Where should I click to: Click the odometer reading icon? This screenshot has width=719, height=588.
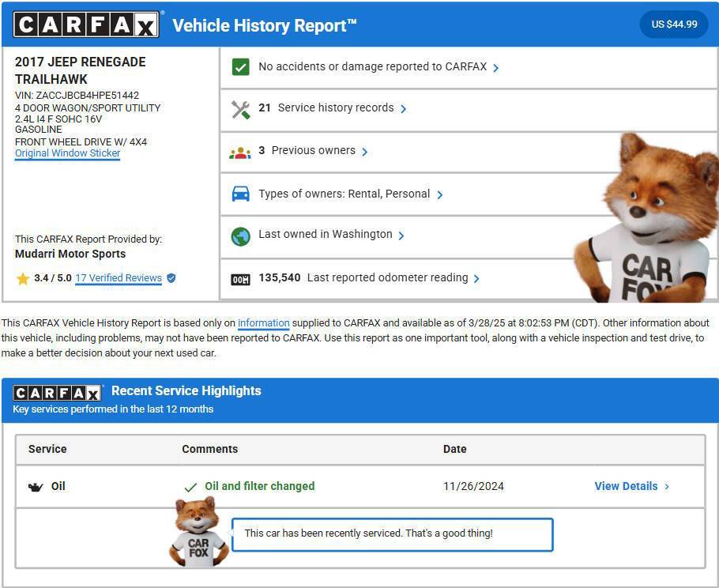[240, 279]
